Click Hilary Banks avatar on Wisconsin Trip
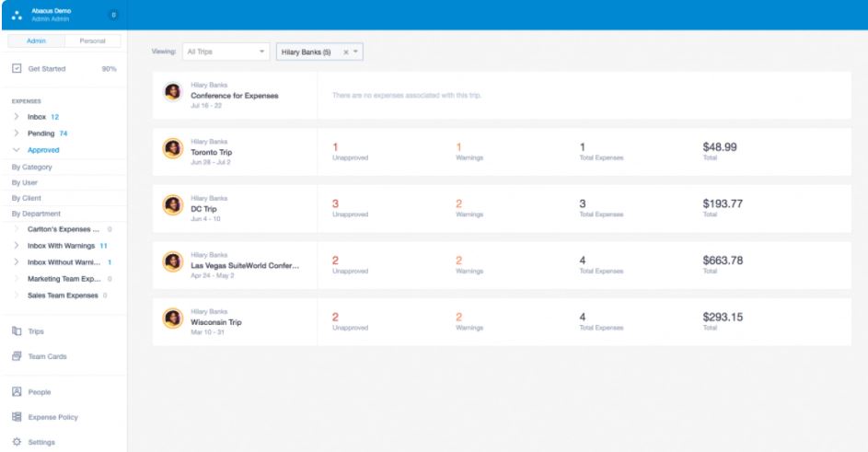Viewport: 868px width, 452px height. coord(173,318)
